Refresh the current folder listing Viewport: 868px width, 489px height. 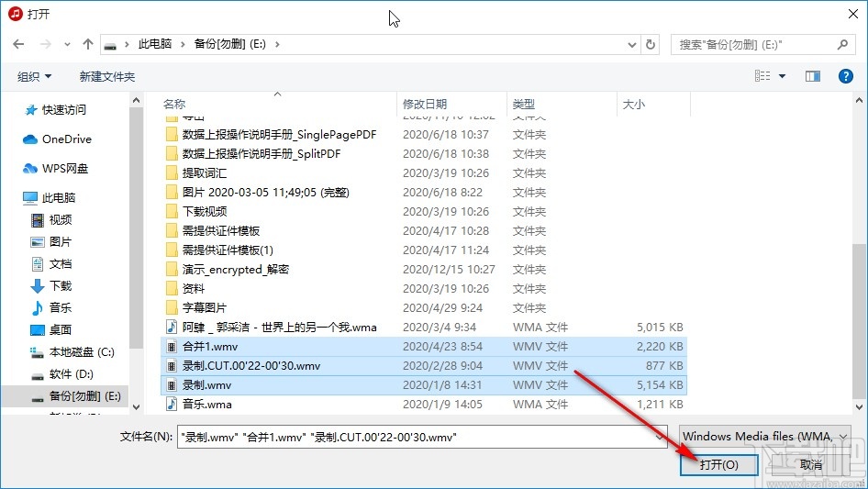coord(651,44)
